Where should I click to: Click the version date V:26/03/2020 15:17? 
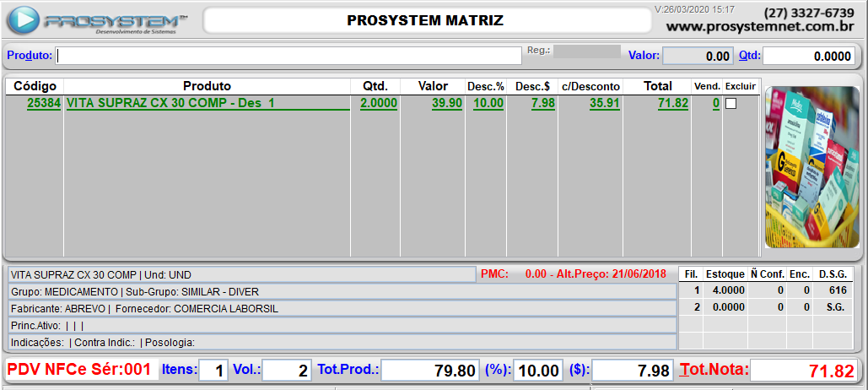(694, 9)
